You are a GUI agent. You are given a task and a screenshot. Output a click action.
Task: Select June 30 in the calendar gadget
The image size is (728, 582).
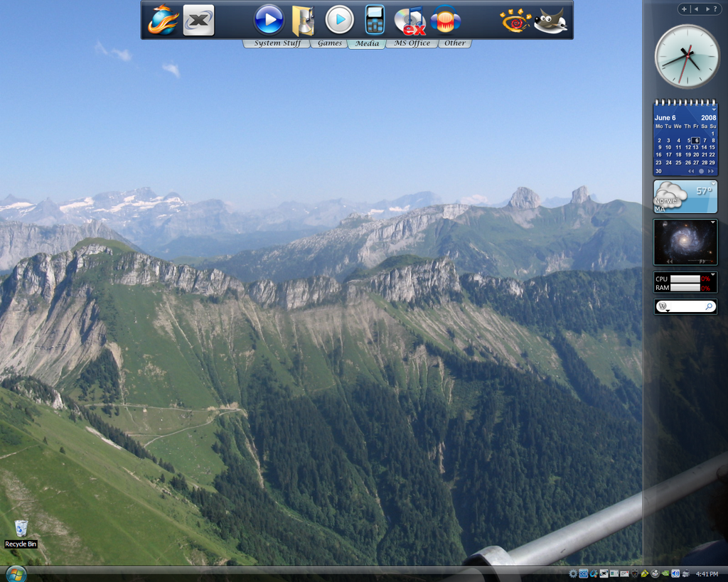tap(658, 171)
